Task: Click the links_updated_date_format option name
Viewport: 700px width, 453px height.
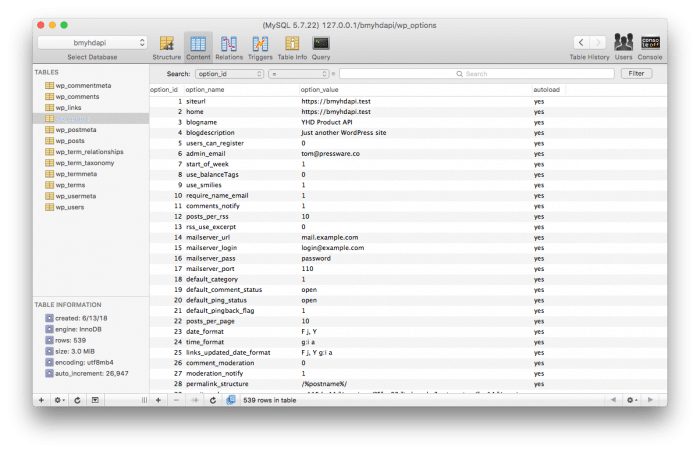Action: click(228, 353)
